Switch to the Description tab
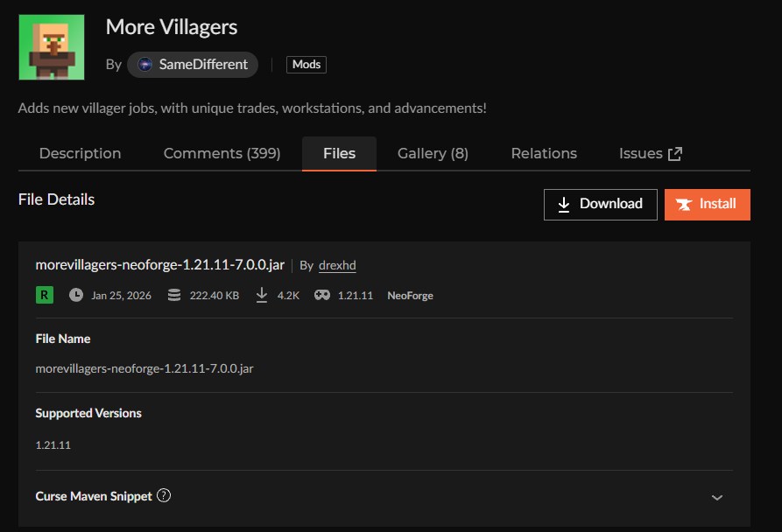Viewport: 782px width, 532px height. coord(80,153)
